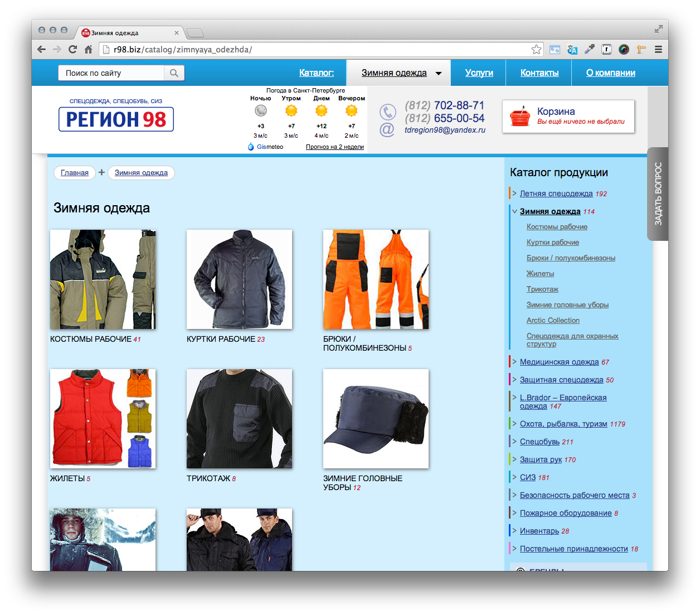
Task: Click the translate extension icon
Action: tap(572, 50)
